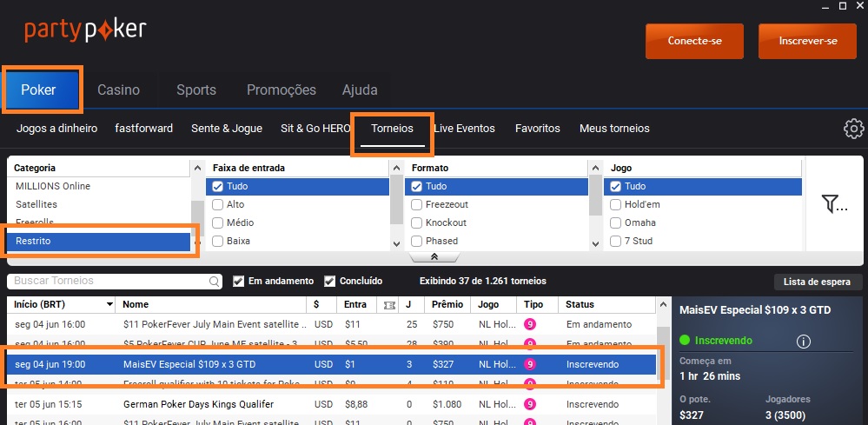Enable the Omaha game checkbox
868x425 pixels.
tap(615, 223)
